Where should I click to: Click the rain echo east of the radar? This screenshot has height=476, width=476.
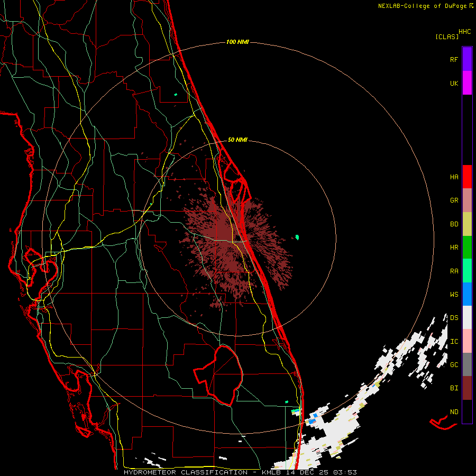(x=297, y=237)
